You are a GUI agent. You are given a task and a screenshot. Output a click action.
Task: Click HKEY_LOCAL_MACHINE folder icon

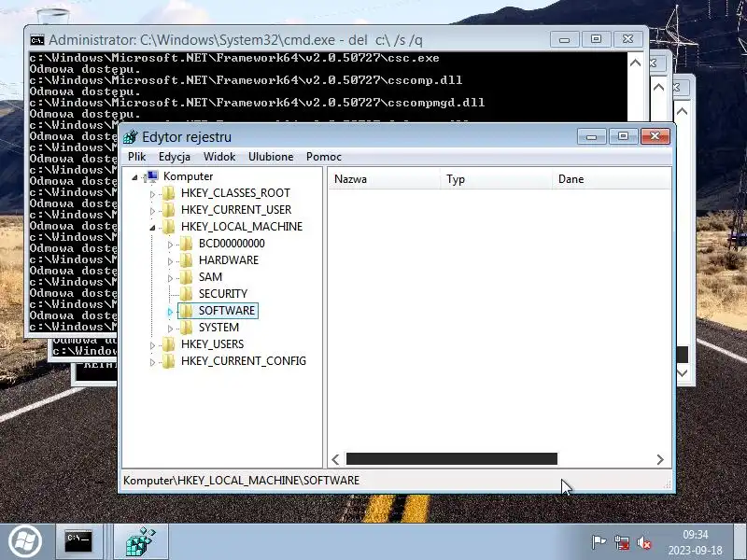168,227
